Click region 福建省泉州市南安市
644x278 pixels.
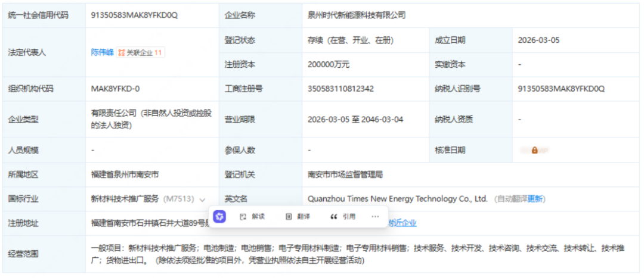click(125, 174)
